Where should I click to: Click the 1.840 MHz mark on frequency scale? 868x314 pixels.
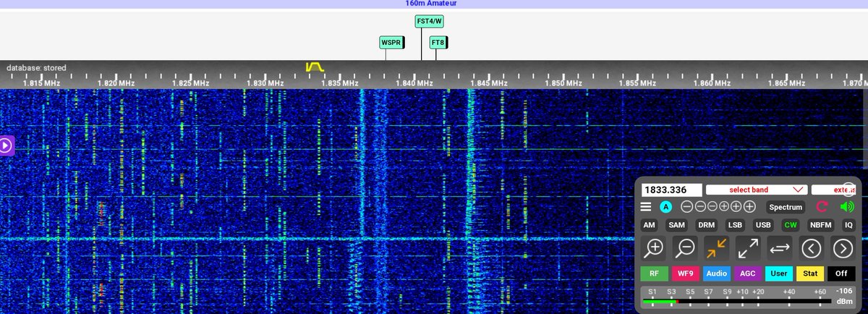(414, 83)
